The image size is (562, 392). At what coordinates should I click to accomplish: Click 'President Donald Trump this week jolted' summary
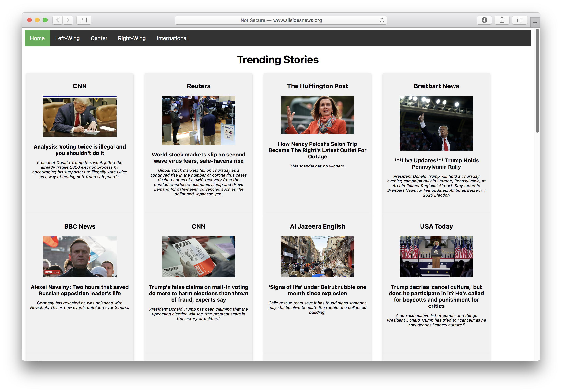80,169
